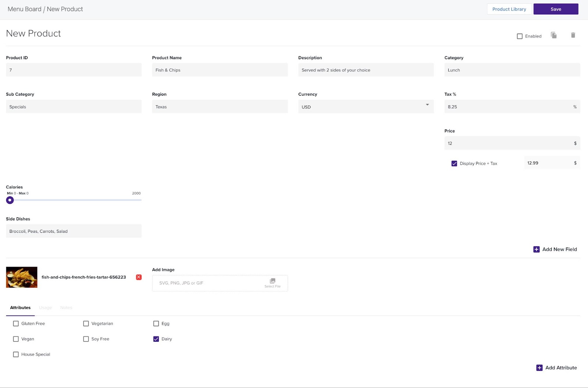Select the Attributes tab
This screenshot has height=388, width=588.
coord(20,307)
